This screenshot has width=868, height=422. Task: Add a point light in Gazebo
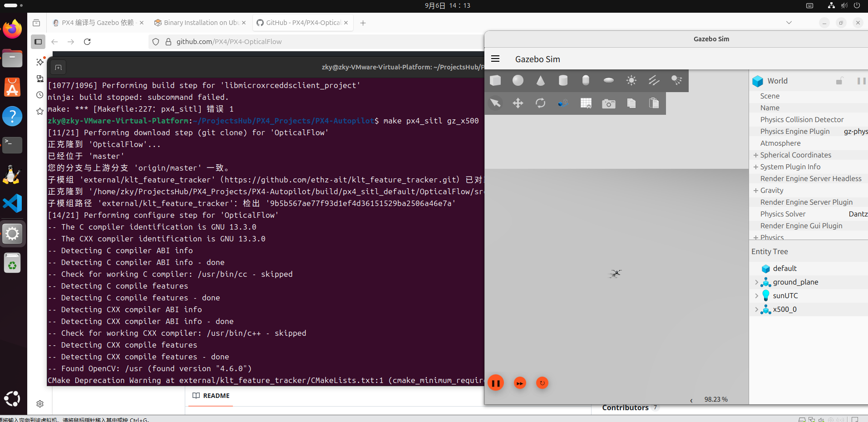(631, 80)
